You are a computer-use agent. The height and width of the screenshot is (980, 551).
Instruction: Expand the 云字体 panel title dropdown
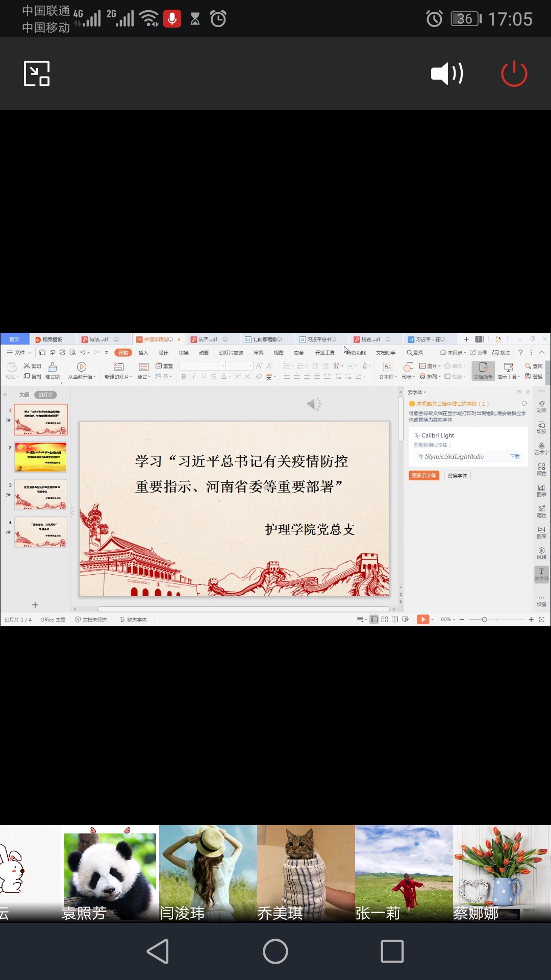click(417, 392)
